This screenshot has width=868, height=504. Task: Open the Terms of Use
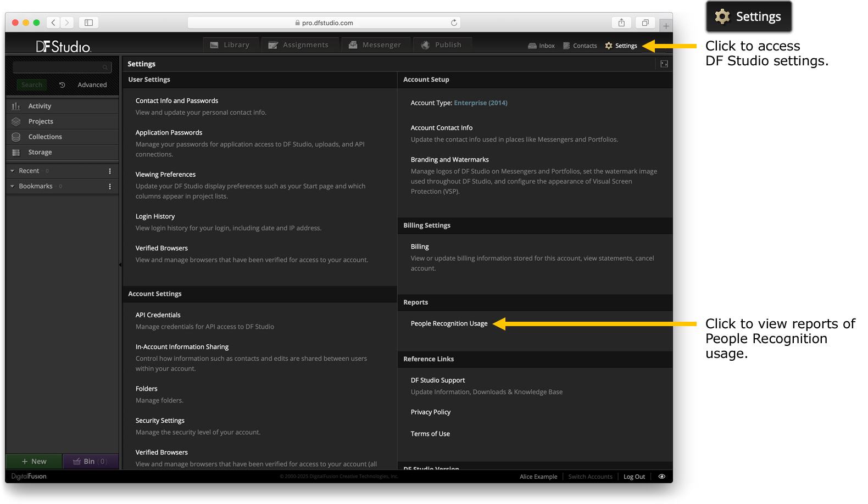430,434
